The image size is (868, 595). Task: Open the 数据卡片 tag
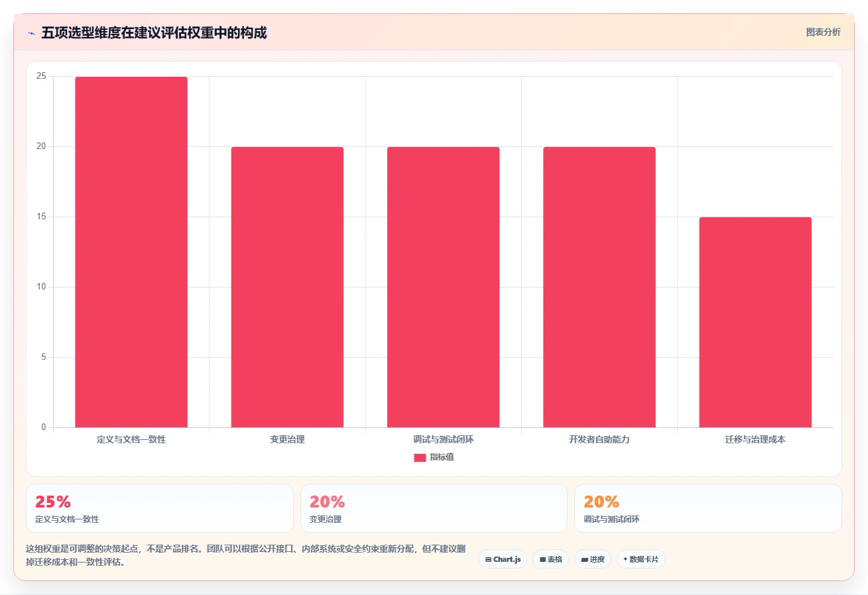641,559
